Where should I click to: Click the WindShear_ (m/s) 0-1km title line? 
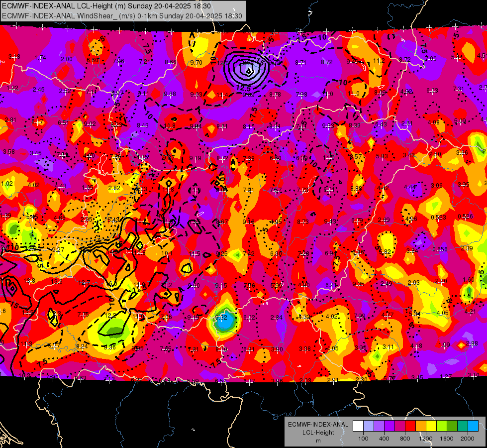(122, 16)
